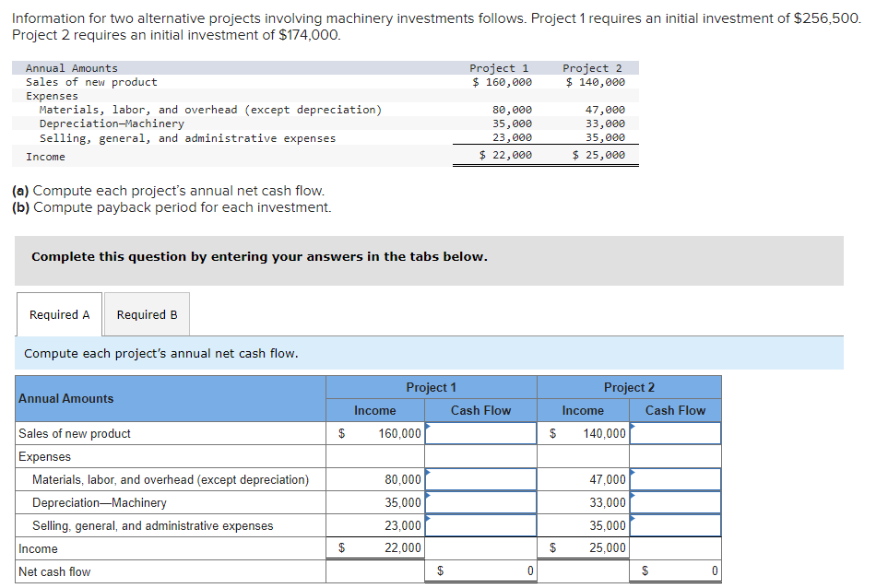The image size is (888, 588).
Task: Select Project 2 Selling expenses Cash Flow field
Action: (x=674, y=525)
